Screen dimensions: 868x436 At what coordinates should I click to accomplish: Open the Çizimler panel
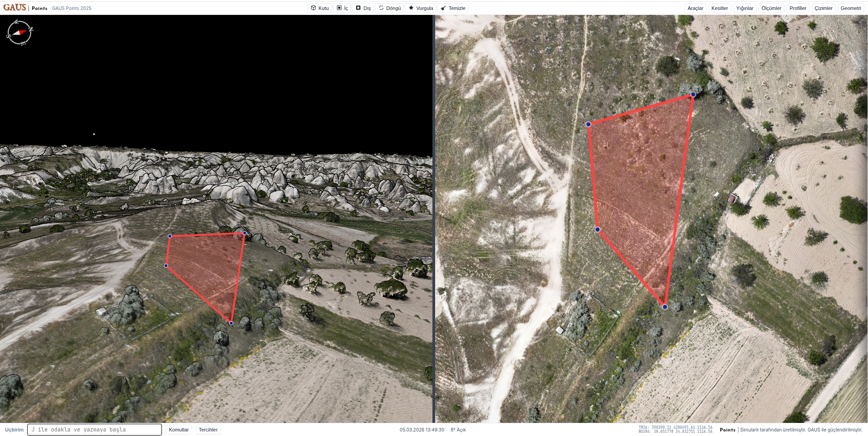pyautogui.click(x=823, y=8)
